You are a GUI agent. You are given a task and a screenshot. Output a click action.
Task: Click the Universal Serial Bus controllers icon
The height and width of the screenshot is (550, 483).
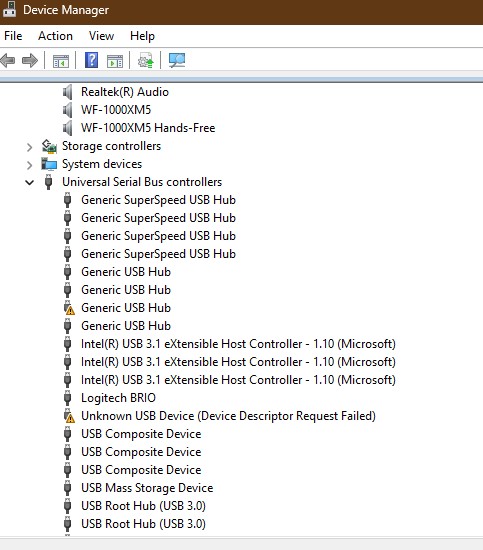point(49,182)
